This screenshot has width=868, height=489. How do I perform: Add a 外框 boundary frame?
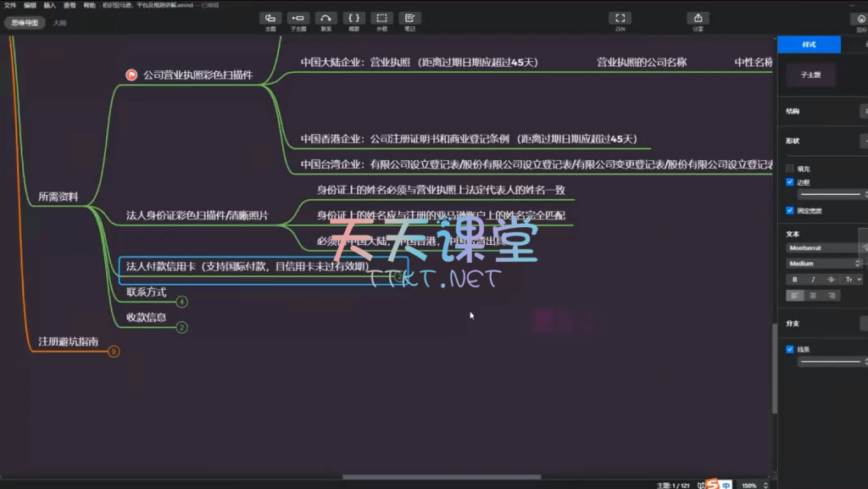pos(382,19)
